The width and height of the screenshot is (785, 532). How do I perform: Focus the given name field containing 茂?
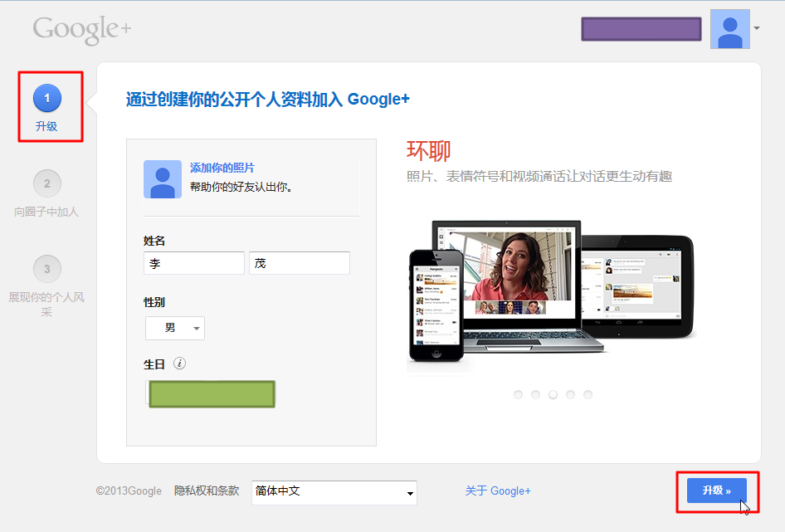pyautogui.click(x=300, y=263)
